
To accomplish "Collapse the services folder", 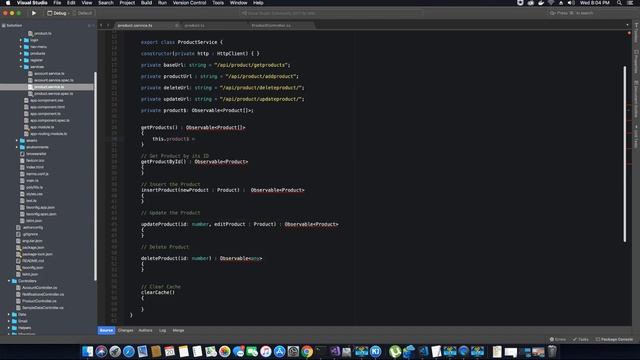I will (x=21, y=67).
